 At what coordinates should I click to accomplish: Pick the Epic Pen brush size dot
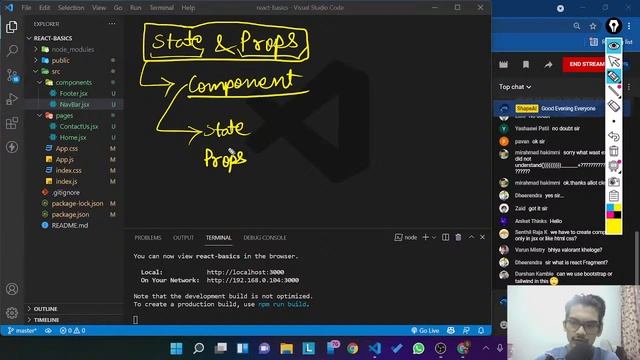(614, 121)
